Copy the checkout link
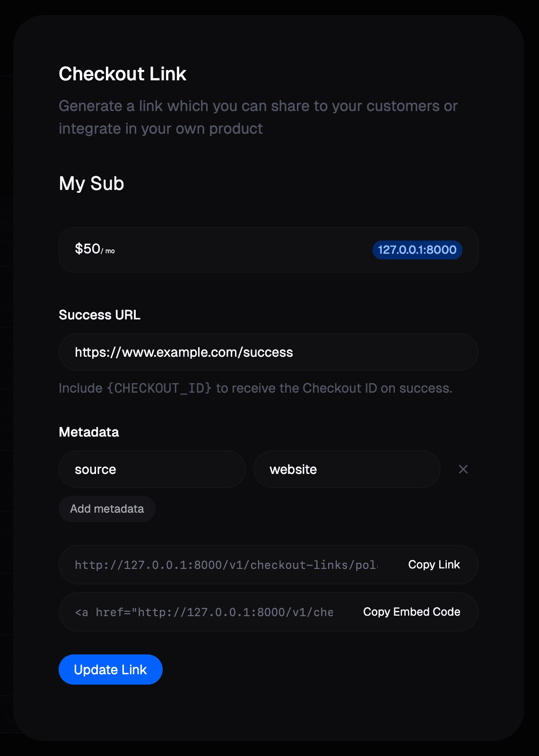Image resolution: width=539 pixels, height=756 pixels. (x=434, y=565)
